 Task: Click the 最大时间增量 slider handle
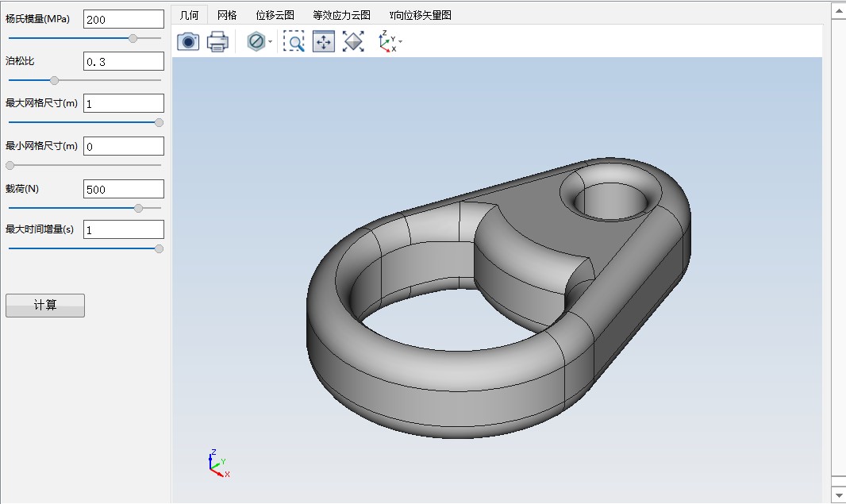coord(160,248)
